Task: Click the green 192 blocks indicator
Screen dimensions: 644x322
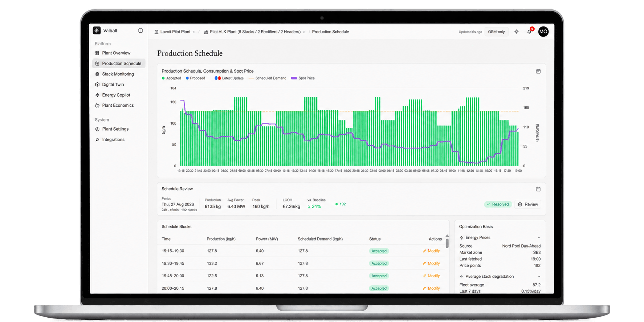Action: coord(341,204)
